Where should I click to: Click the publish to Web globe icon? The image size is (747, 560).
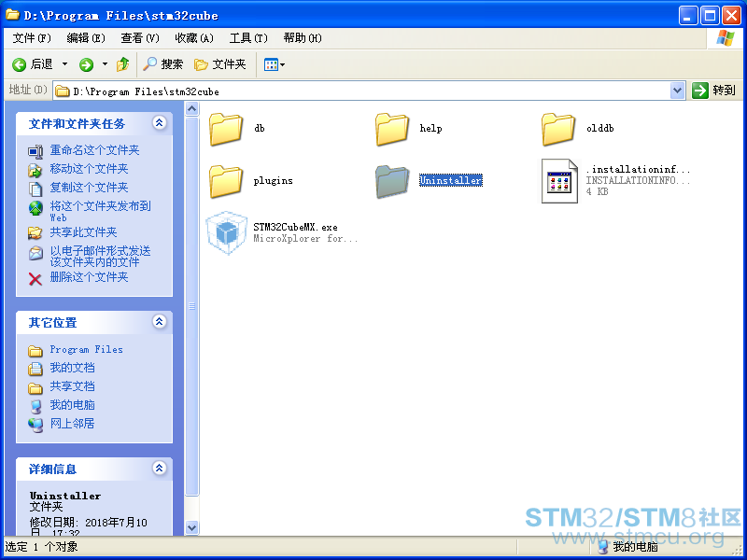35,208
